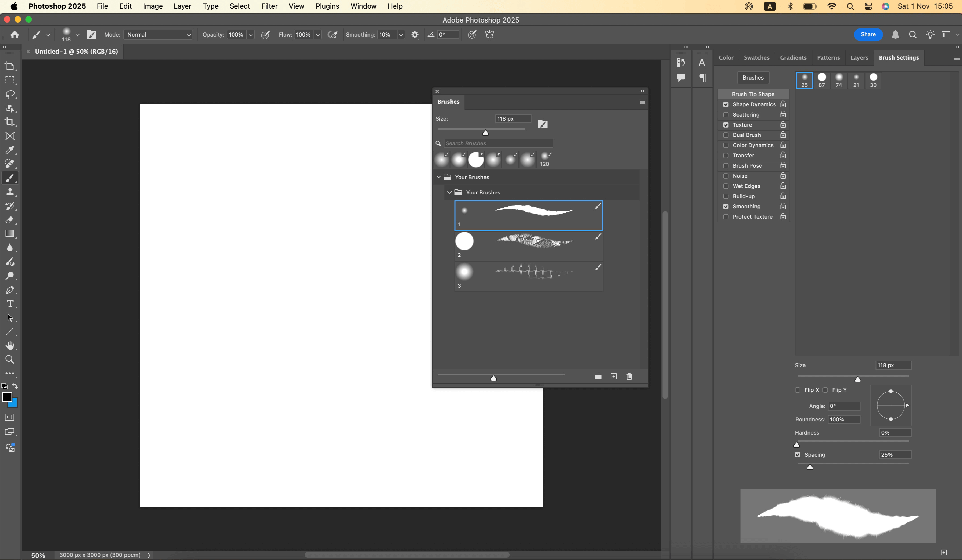Collapse the nested Your Brushes folder
The width and height of the screenshot is (962, 560).
click(449, 192)
